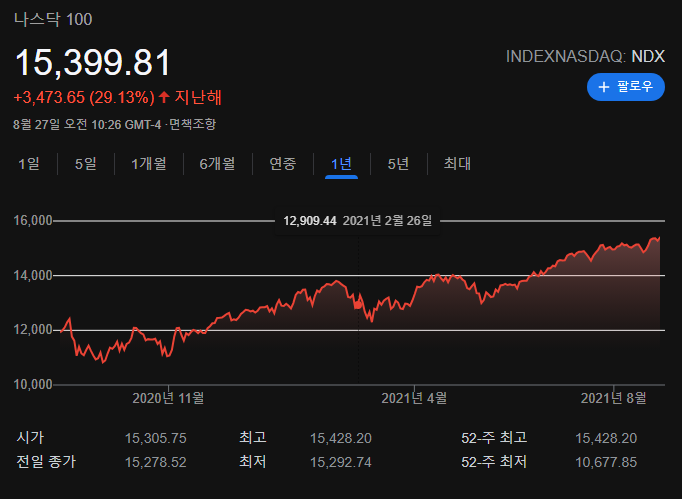The height and width of the screenshot is (499, 682).
Task: Click the 전일 종가 value 15,278.52
Action: tap(156, 462)
